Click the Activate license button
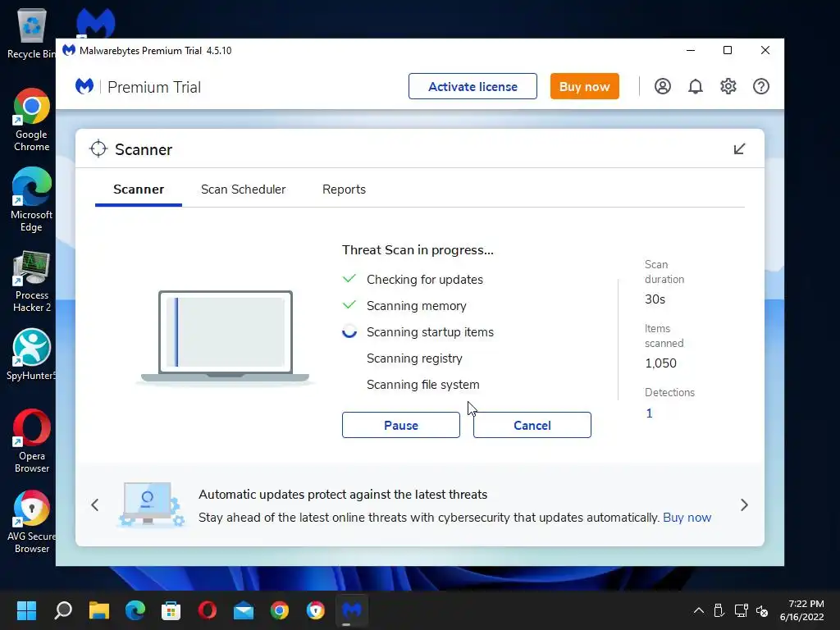Image resolution: width=840 pixels, height=630 pixels. 472,86
